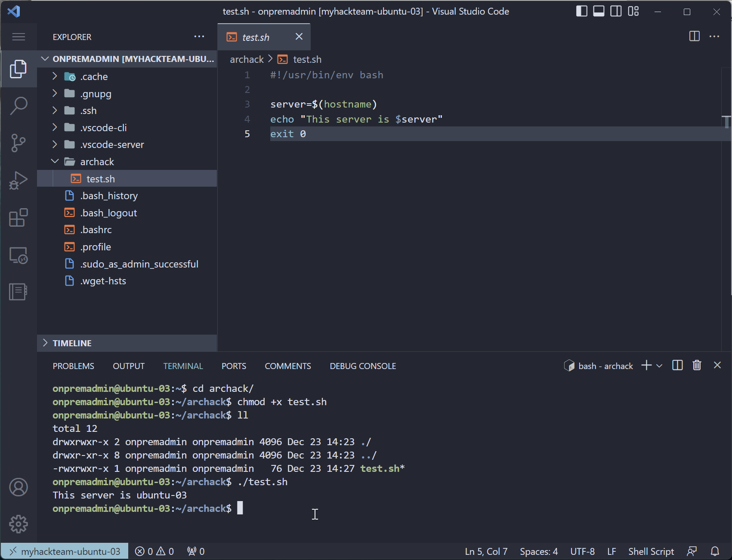Screen dimensions: 732x560
Task: Switch to the DEBUG CONSOLE tab
Action: click(363, 366)
